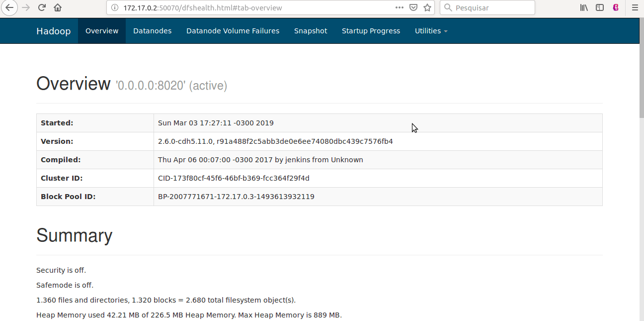644x321 pixels.
Task: Expand the Utilities dropdown menu
Action: point(431,31)
